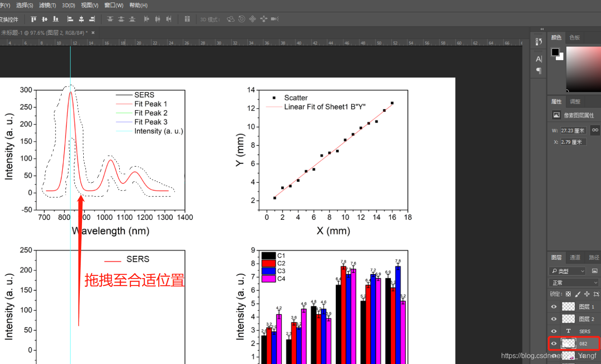Viewport: 601px width, 364px height.
Task: Align left edges icon in options bar
Action: coord(70,19)
